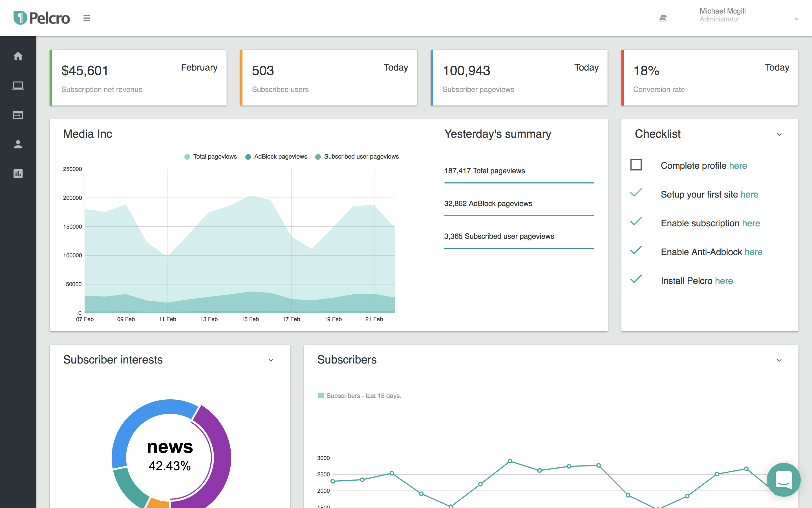Open Enable subscription 'here' link
812x508 pixels.
coord(751,223)
